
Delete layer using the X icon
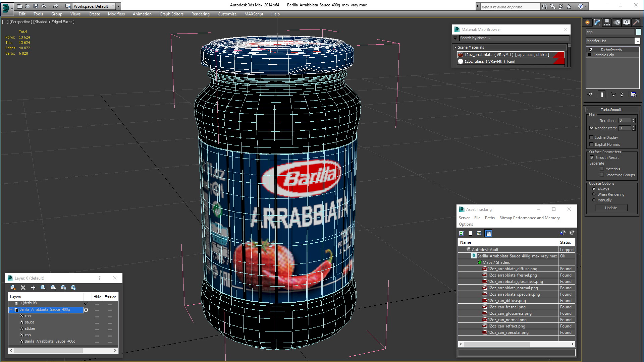pos(23,288)
